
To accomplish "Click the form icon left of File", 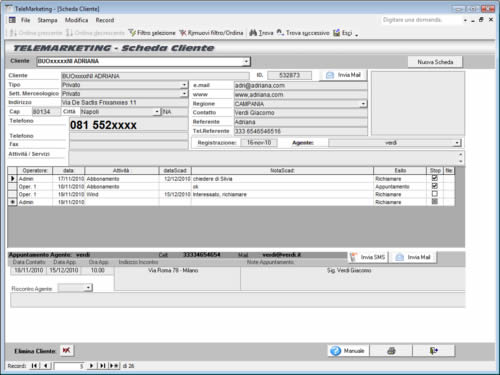I will (12, 20).
